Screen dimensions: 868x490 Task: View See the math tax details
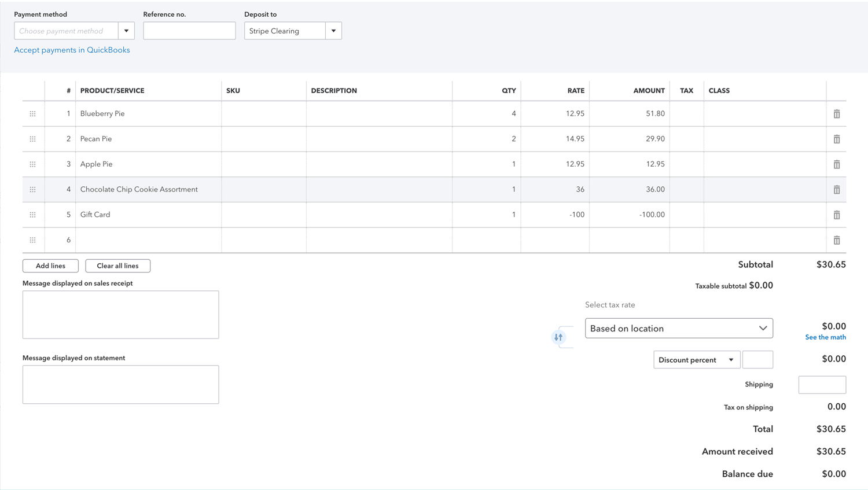click(x=825, y=337)
